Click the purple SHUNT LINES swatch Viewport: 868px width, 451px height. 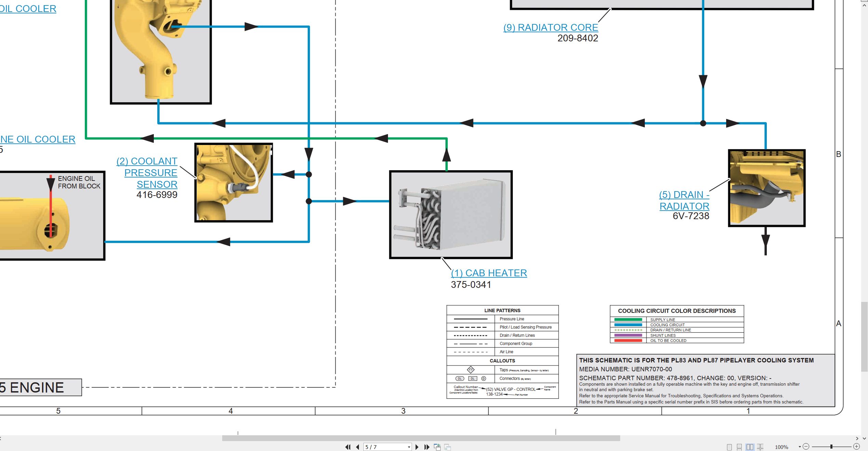(x=628, y=335)
